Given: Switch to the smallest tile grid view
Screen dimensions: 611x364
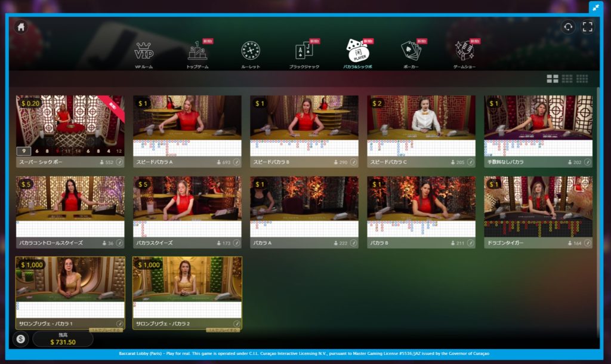Looking at the screenshot, I should [582, 79].
